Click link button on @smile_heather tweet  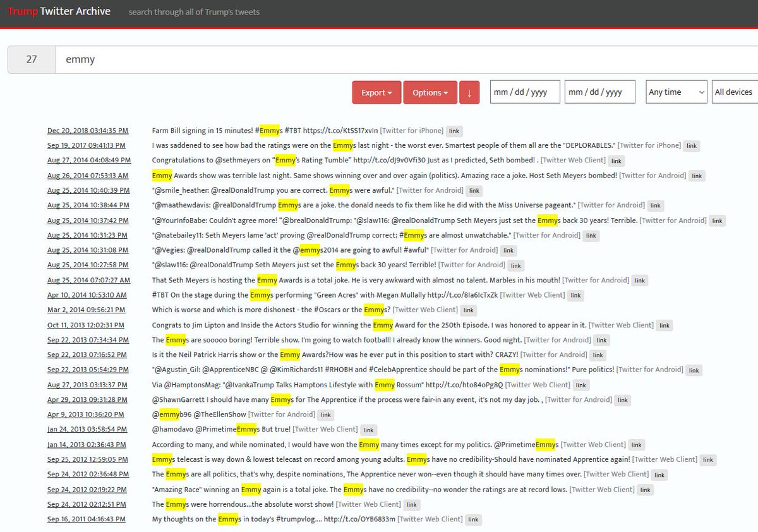coord(474,191)
